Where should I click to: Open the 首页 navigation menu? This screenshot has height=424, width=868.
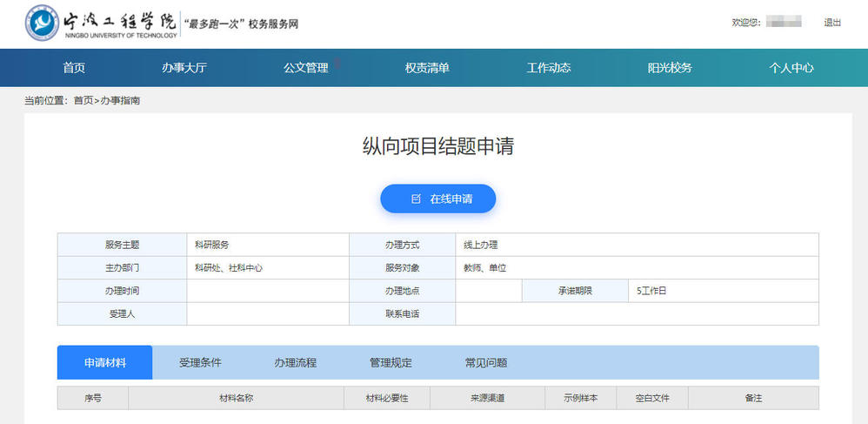[74, 68]
